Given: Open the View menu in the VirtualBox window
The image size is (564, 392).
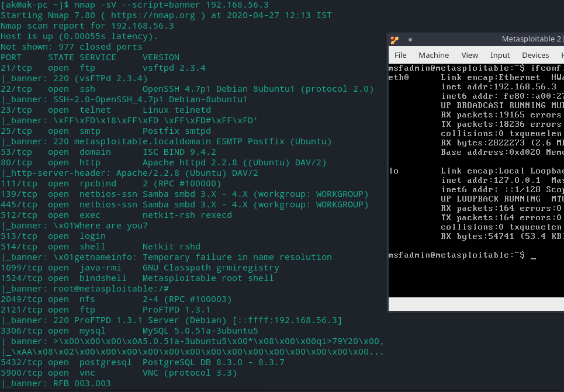Looking at the screenshot, I should point(469,55).
